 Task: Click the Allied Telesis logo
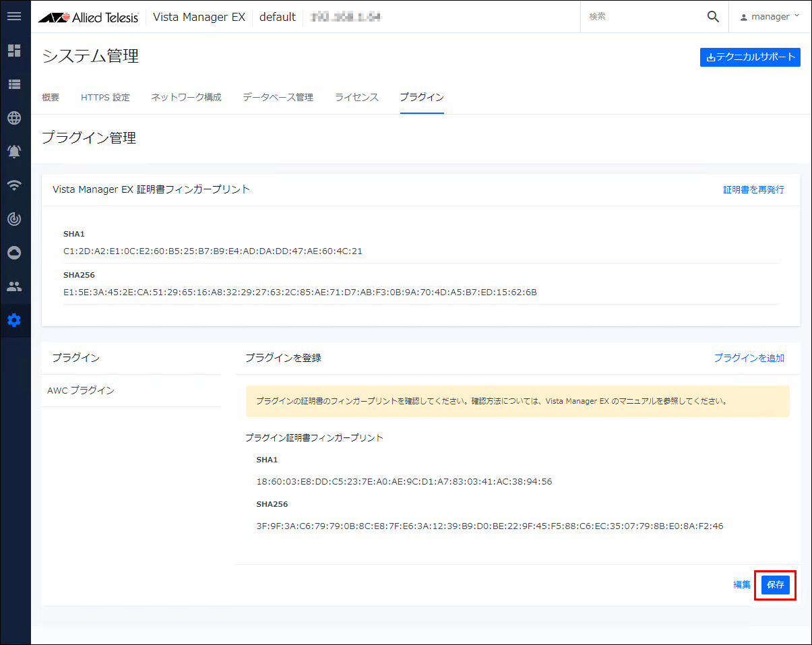pos(88,18)
